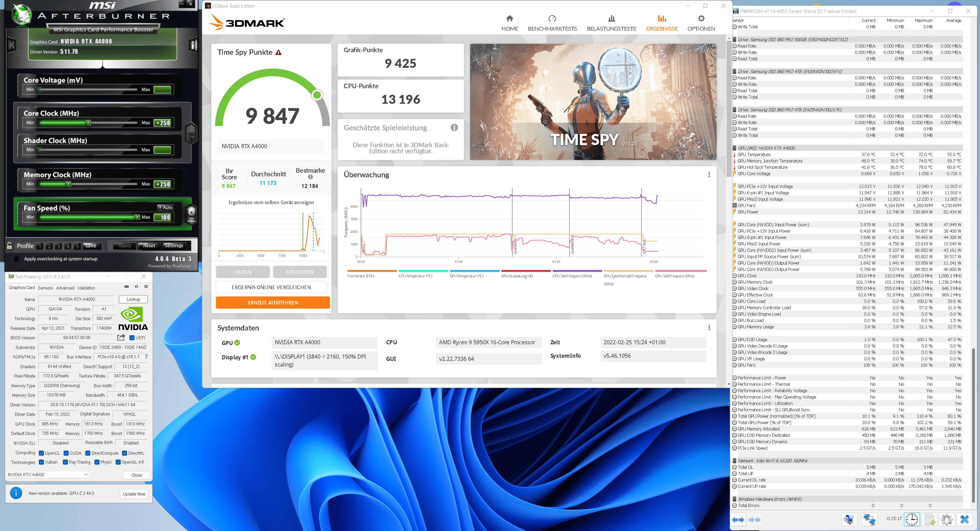The image size is (980, 531).
Task: Click the Bestmarke info icon
Action: (310, 177)
